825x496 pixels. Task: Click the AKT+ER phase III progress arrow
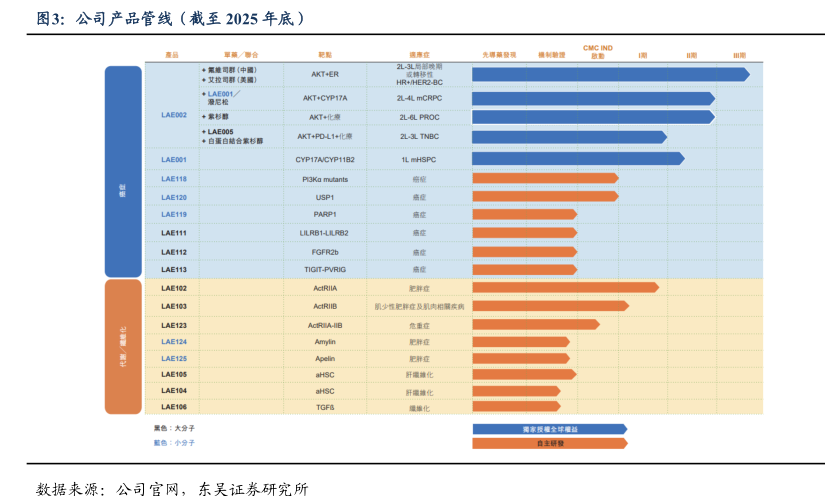pos(609,74)
